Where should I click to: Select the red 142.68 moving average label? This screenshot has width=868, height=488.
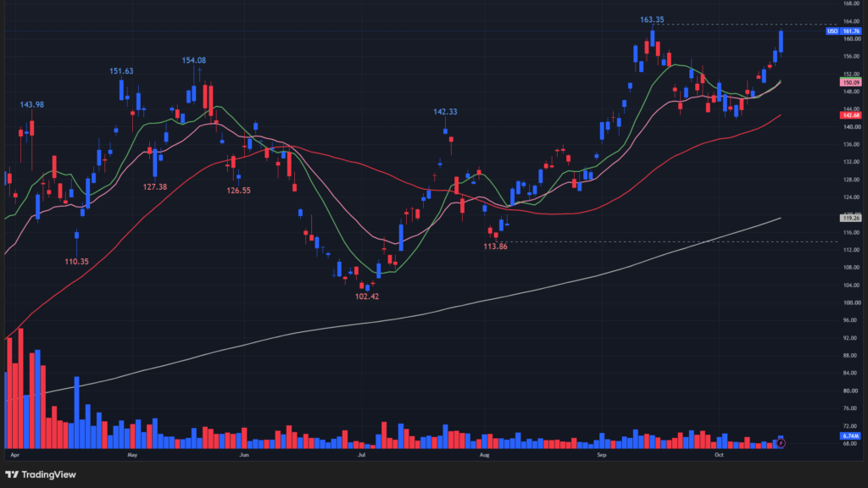pos(851,115)
